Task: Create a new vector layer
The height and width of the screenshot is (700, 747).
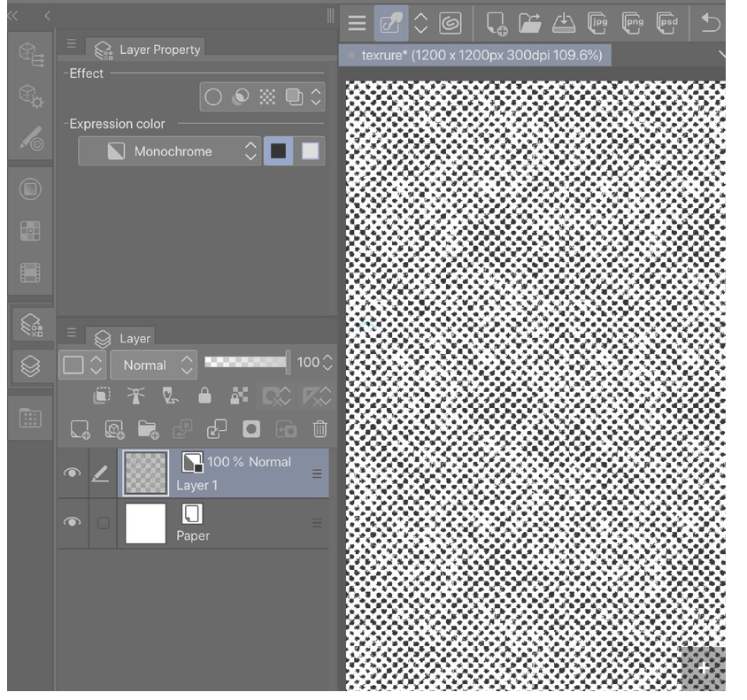Action: click(114, 429)
